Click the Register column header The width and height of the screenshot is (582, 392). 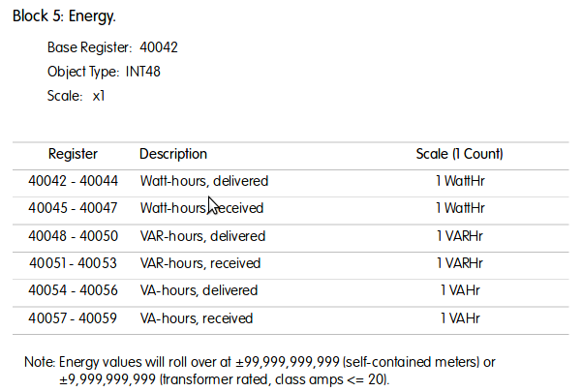(x=73, y=154)
